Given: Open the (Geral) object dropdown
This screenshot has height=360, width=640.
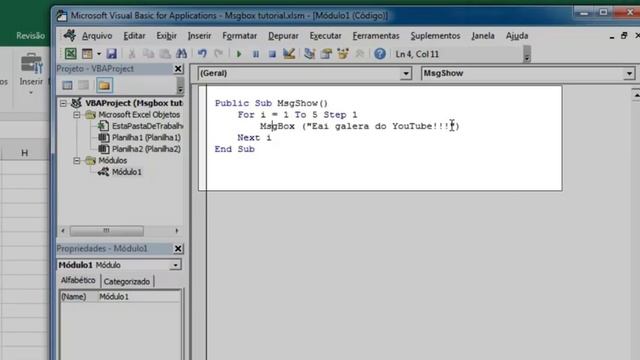Looking at the screenshot, I should (406, 73).
